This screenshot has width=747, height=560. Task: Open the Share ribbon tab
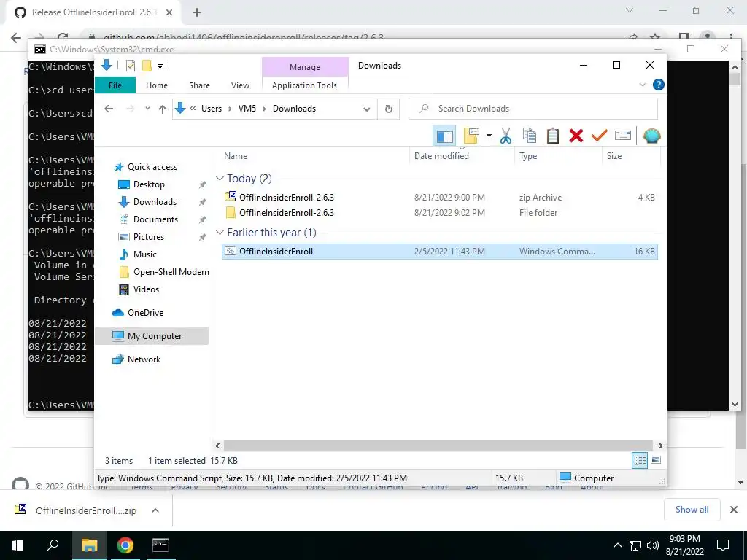199,85
